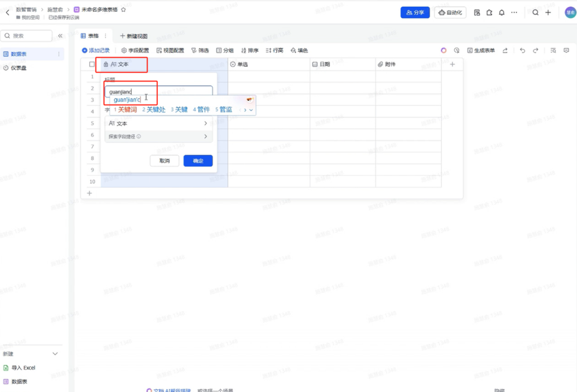Click 导入 Excel in sidebar
This screenshot has width=577, height=392.
(x=19, y=368)
